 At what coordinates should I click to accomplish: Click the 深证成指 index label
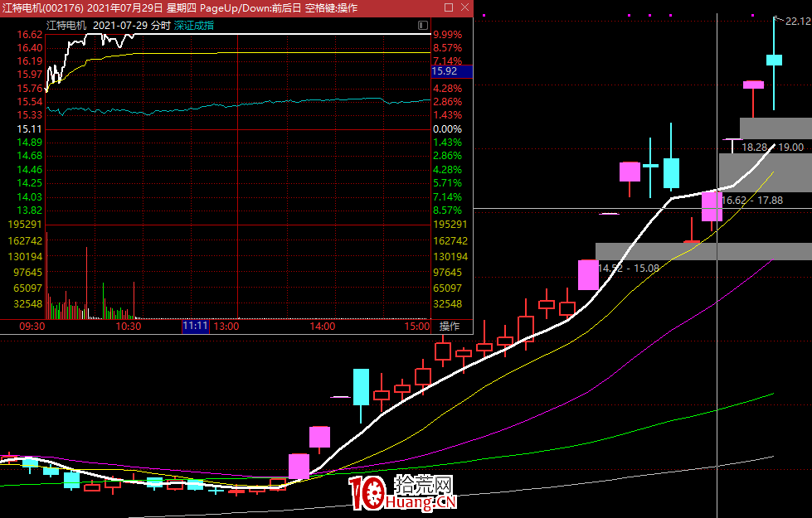click(x=193, y=25)
